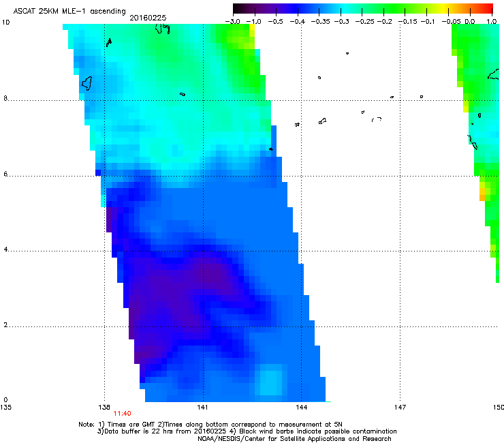Click the colorbar label '-0.35'
This screenshot has height=443, width=504.
(320, 22)
